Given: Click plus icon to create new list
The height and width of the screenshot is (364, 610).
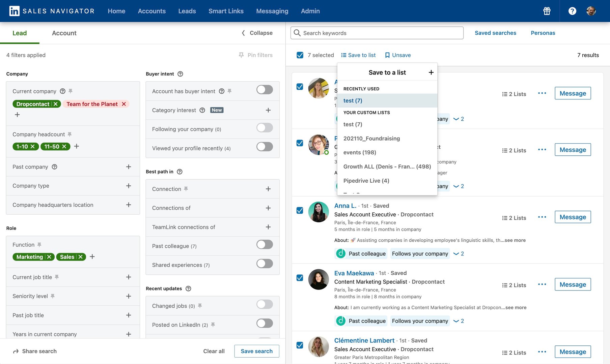Looking at the screenshot, I should (431, 72).
